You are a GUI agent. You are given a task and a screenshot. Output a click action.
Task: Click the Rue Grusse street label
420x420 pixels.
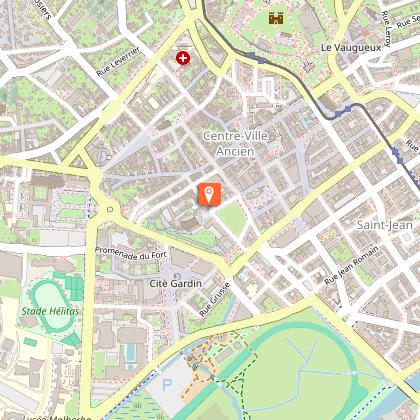[215, 299]
